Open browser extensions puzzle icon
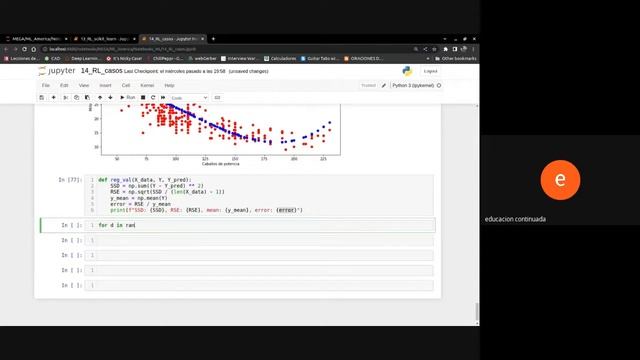The width and height of the screenshot is (640, 360). tap(446, 49)
